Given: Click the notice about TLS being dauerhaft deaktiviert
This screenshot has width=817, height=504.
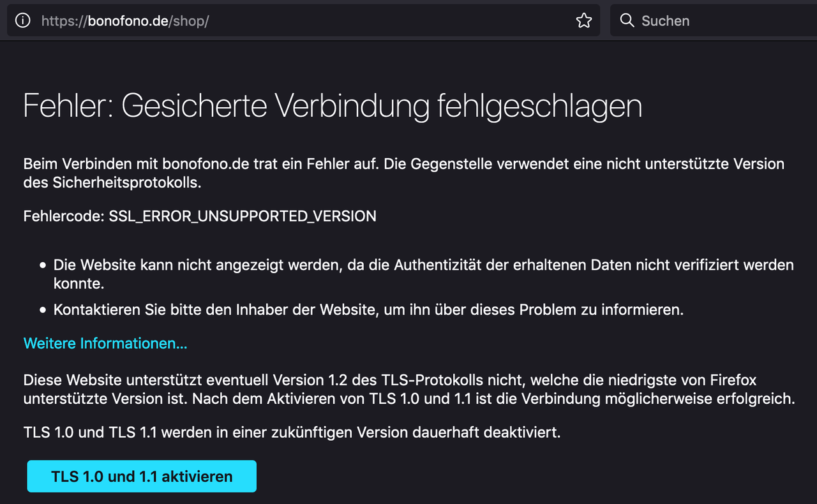Looking at the screenshot, I should pyautogui.click(x=292, y=432).
